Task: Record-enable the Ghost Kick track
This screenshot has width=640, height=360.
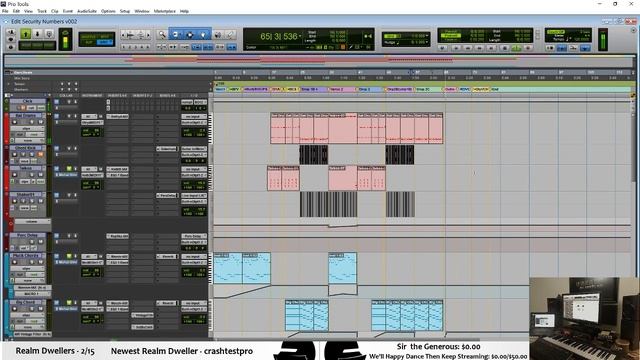Action: [x=15, y=155]
